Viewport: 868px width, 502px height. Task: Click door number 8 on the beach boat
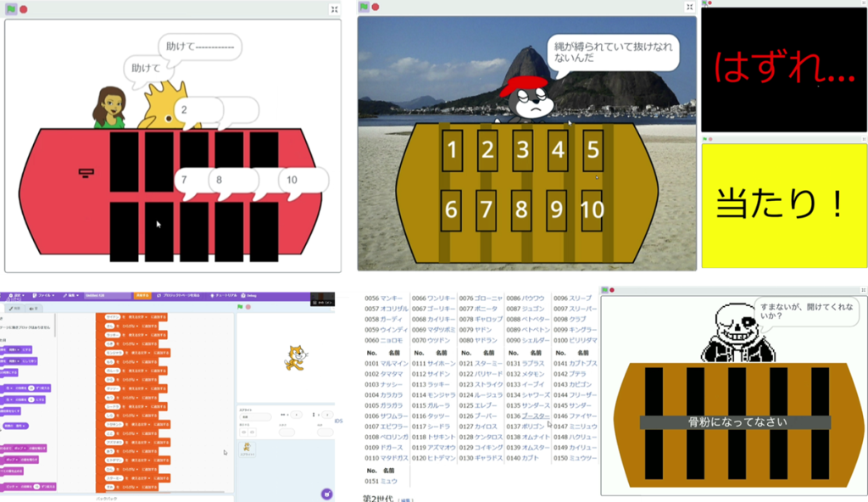[521, 210]
